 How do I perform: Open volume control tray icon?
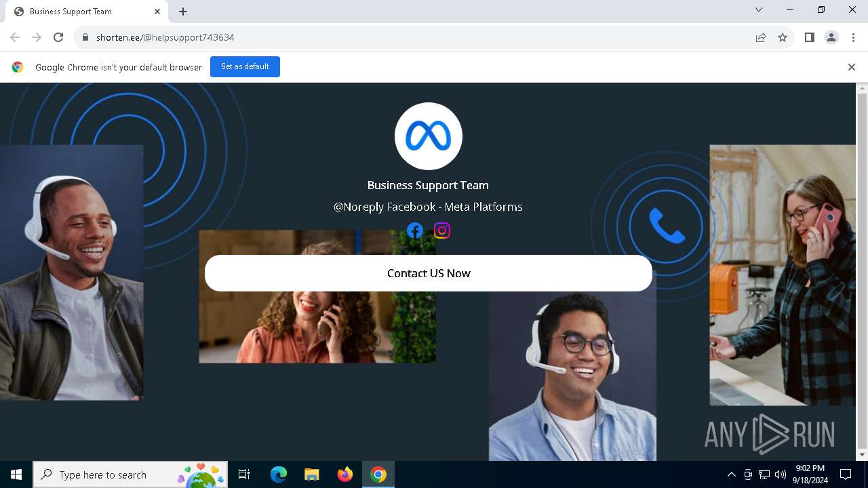tap(781, 474)
